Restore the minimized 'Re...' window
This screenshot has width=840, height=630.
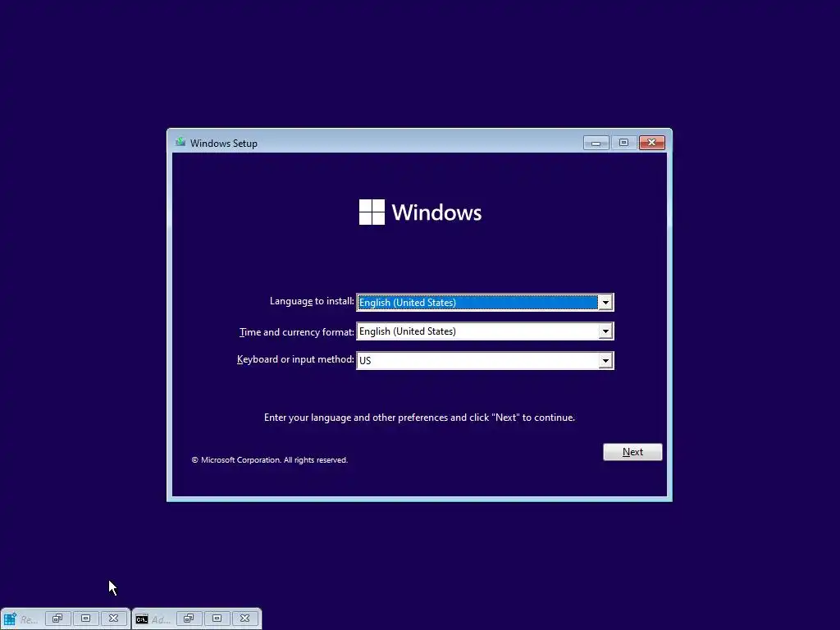[57, 619]
